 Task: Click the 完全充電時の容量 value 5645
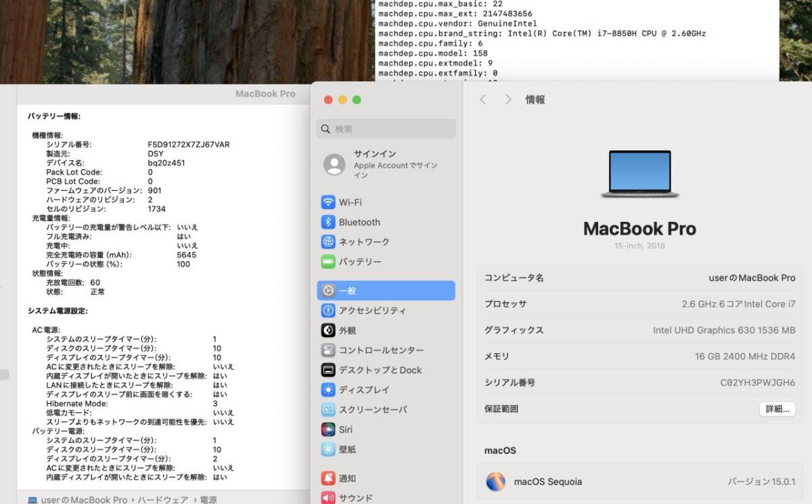[x=187, y=255]
